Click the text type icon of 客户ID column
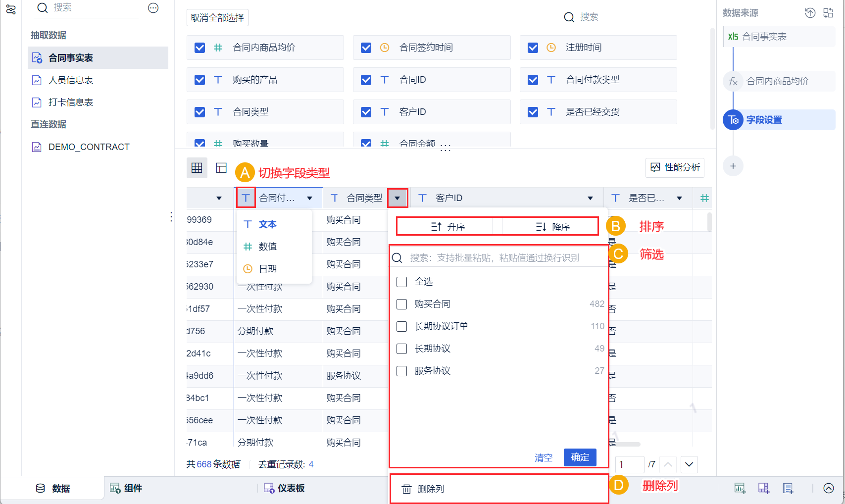The height and width of the screenshot is (504, 845). point(423,198)
